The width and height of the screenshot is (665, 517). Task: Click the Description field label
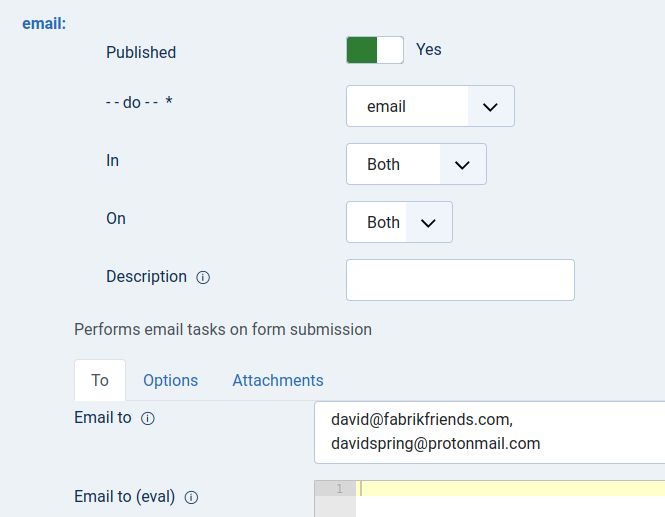146,276
